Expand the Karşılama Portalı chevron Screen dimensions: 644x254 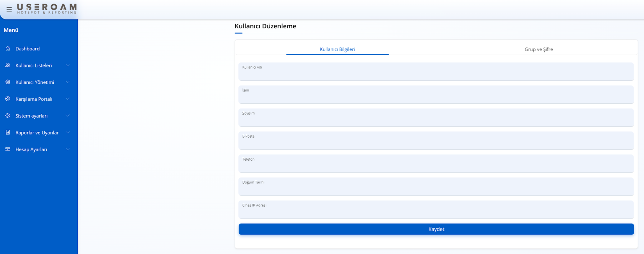click(x=68, y=99)
